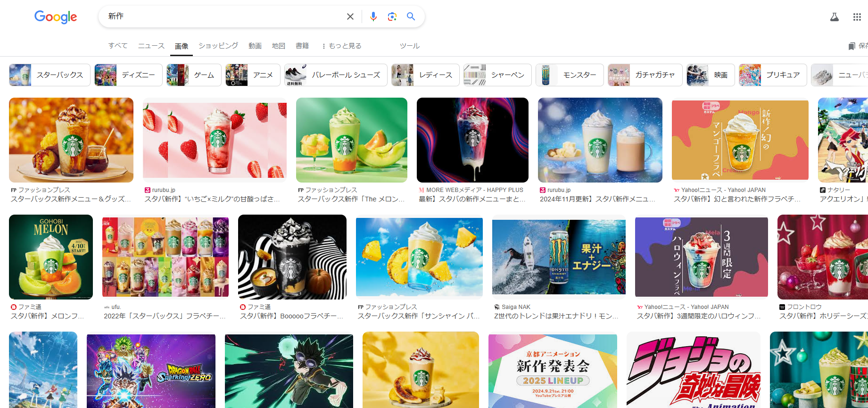Screen dimensions: 868x408
Task: Filter by バレーボール シューズ chip
Action: tap(336, 75)
